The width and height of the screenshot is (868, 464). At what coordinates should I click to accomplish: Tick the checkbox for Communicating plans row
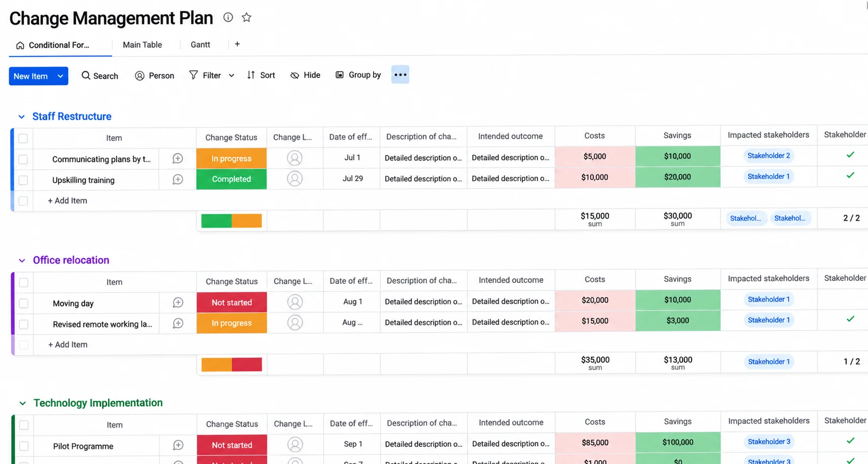tap(23, 159)
